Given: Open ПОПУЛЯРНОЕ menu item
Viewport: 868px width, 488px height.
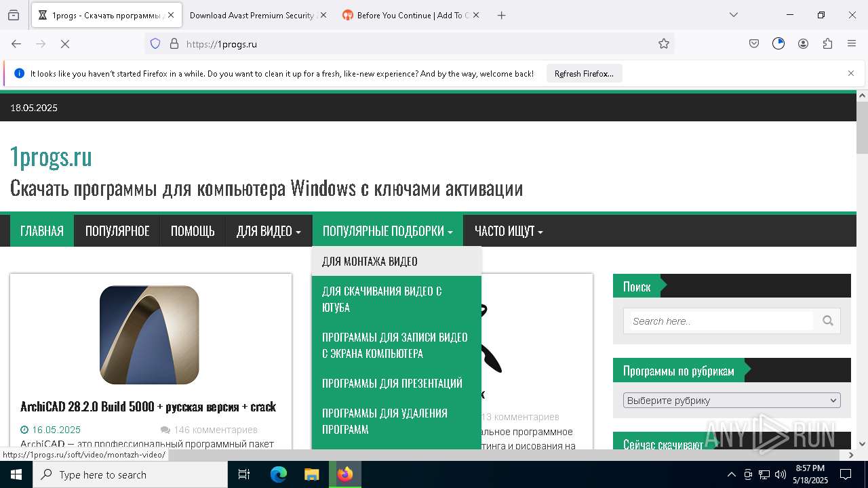Looking at the screenshot, I should coord(117,231).
